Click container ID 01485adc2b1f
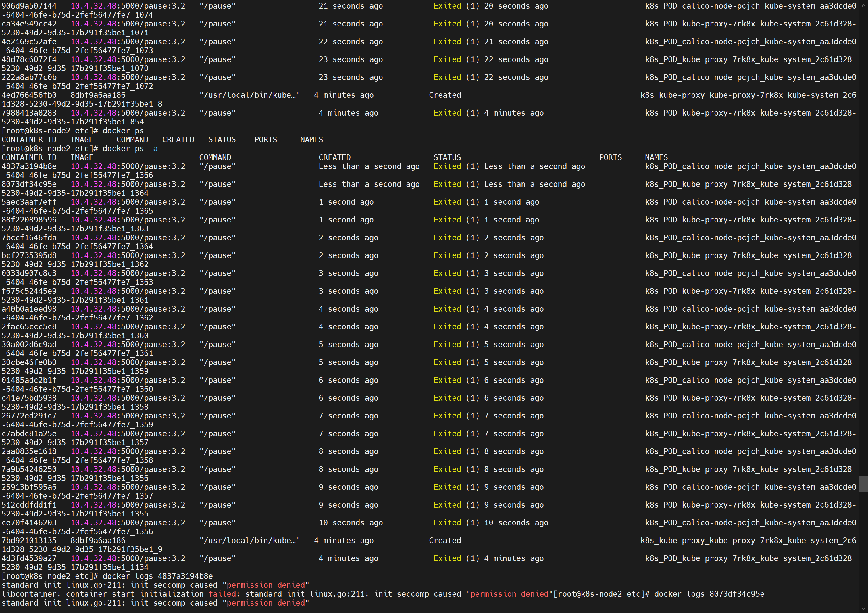Viewport: 868px width, 613px height. [x=29, y=380]
